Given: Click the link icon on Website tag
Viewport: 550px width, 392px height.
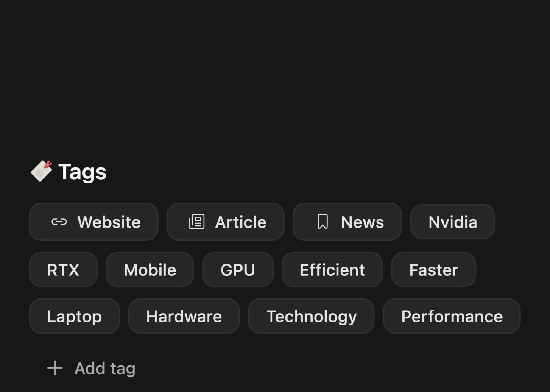Looking at the screenshot, I should (59, 222).
